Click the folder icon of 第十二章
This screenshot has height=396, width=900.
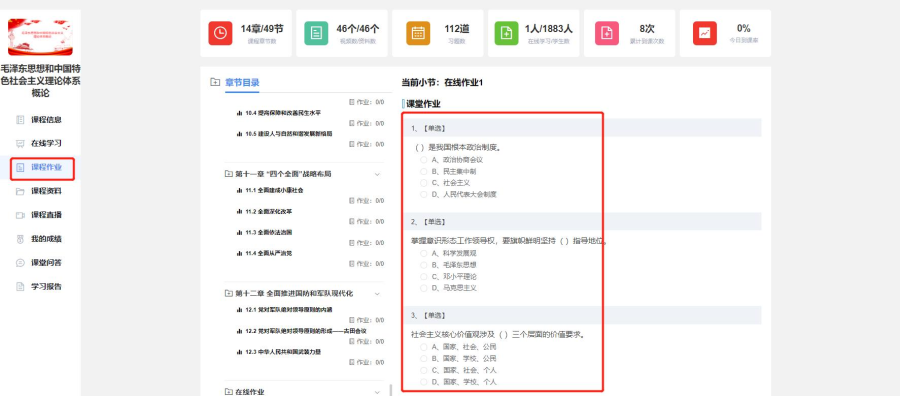pyautogui.click(x=228, y=293)
